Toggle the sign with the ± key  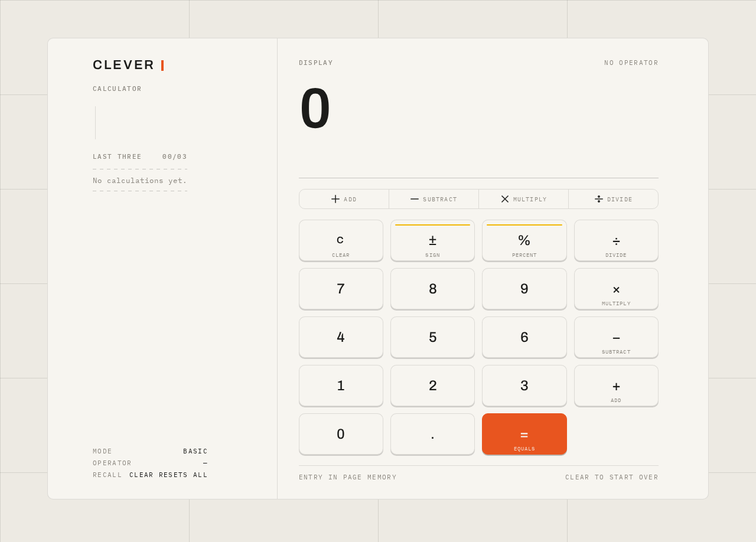(432, 240)
